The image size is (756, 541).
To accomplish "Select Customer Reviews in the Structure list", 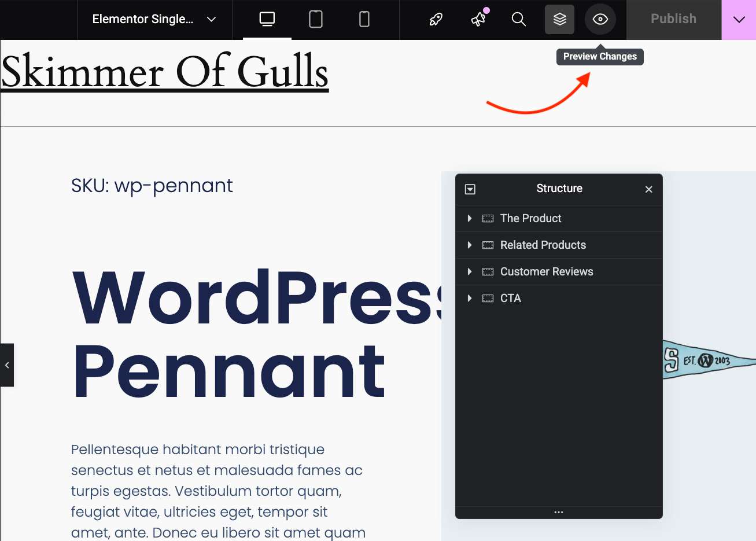I will 547,271.
